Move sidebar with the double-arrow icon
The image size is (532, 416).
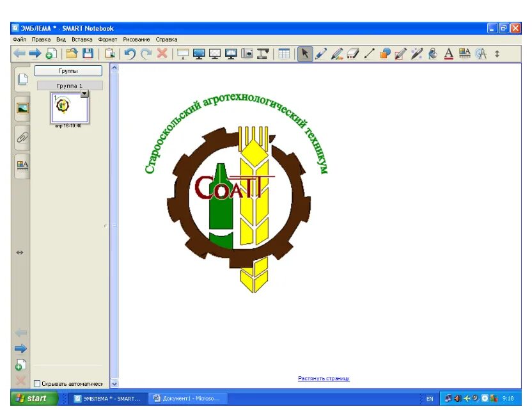(x=20, y=253)
